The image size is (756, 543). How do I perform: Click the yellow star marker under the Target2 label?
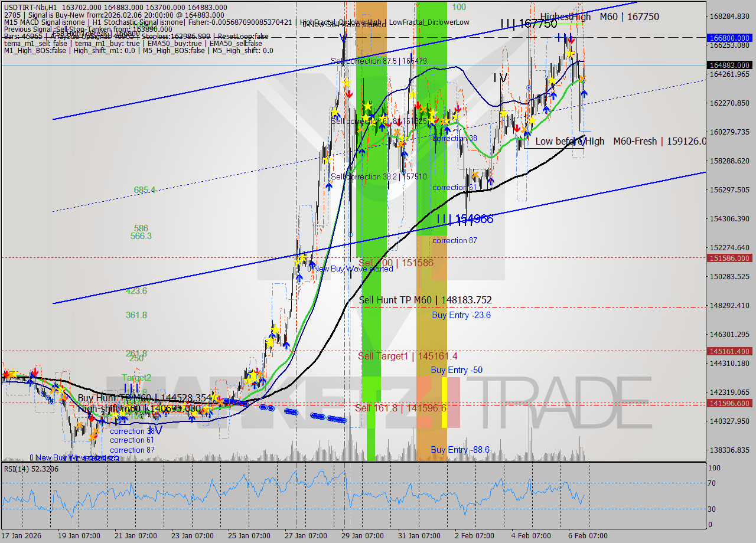click(x=115, y=413)
